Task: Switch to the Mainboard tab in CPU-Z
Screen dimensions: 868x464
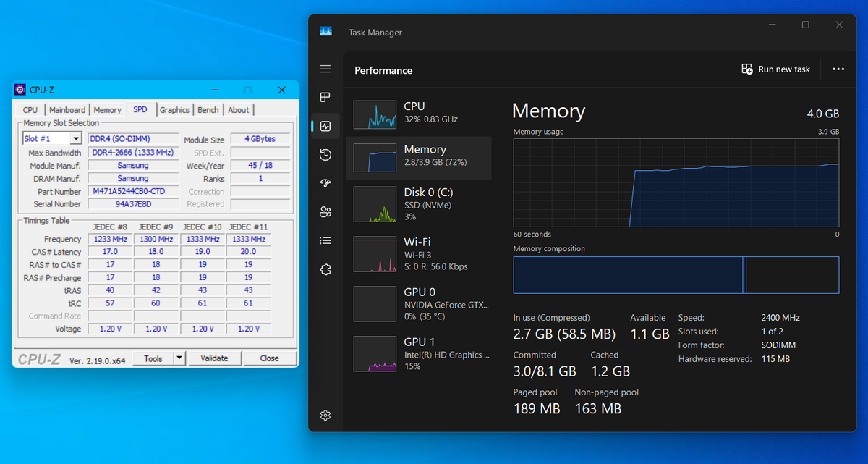Action: pyautogui.click(x=67, y=110)
